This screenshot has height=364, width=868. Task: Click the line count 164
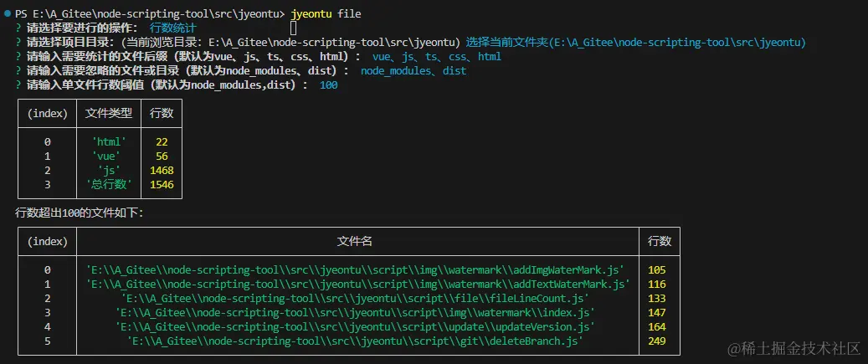tap(656, 327)
